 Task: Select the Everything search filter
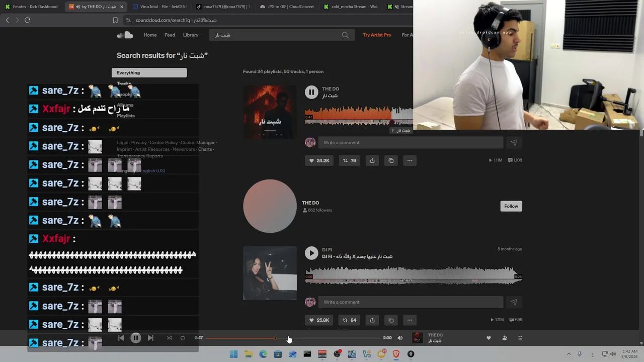pos(149,73)
